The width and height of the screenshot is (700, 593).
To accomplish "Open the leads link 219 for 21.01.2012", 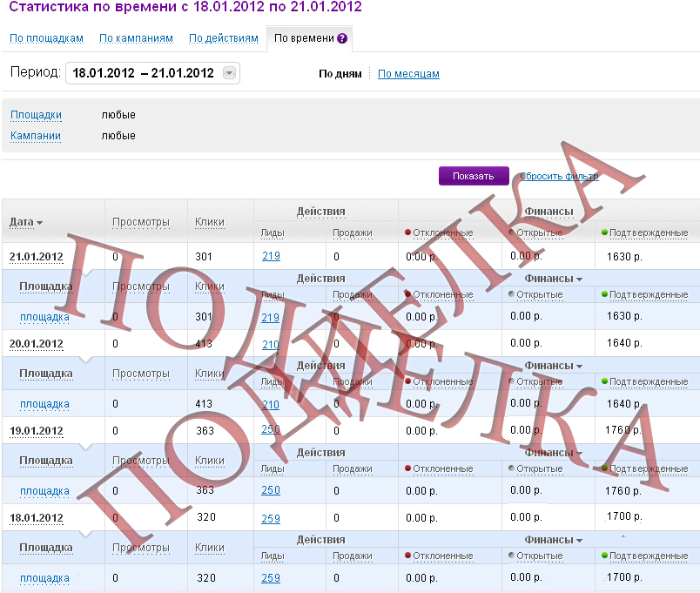I will click(x=271, y=256).
